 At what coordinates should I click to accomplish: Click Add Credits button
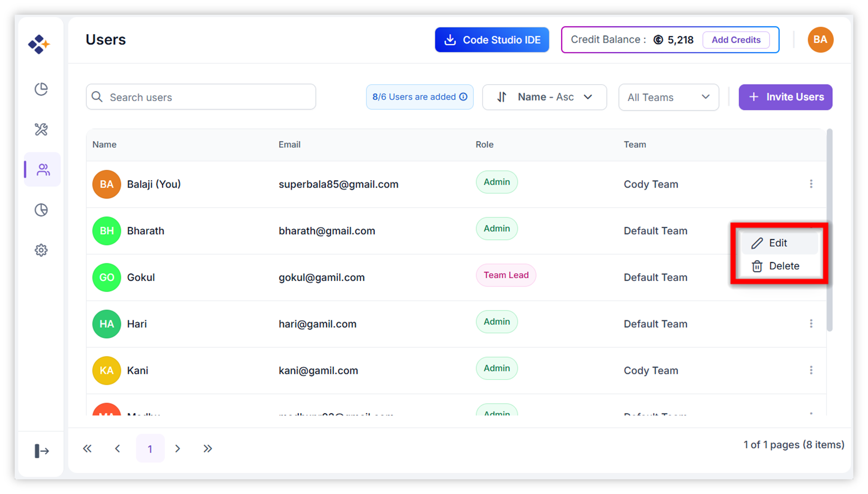[736, 40]
